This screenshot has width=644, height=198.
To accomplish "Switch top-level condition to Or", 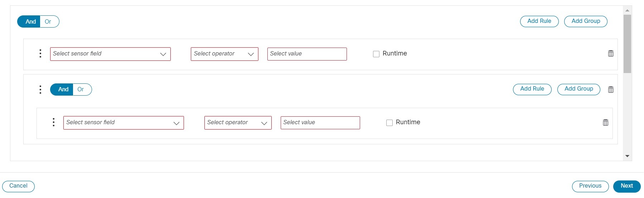I will (48, 21).
